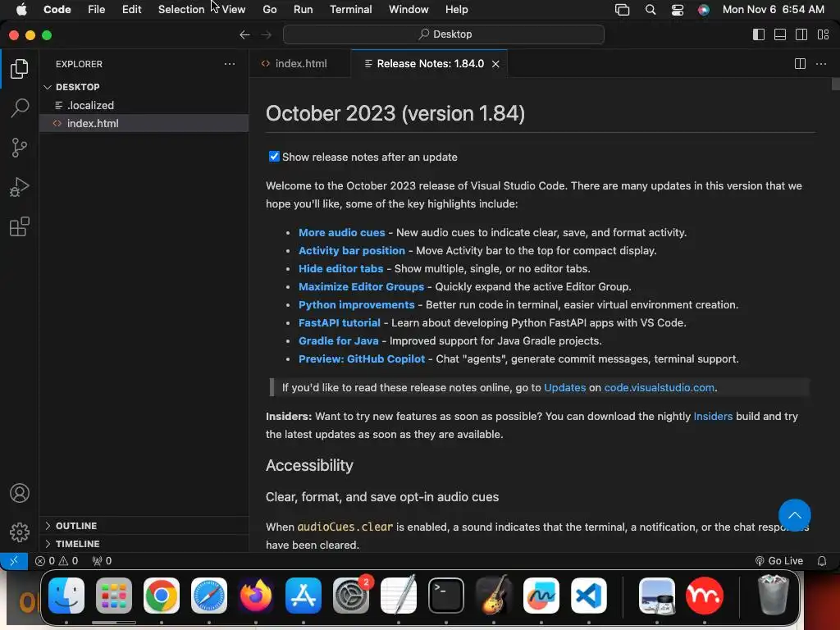840x630 pixels.
Task: Close the Release Notes tab
Action: point(495,64)
